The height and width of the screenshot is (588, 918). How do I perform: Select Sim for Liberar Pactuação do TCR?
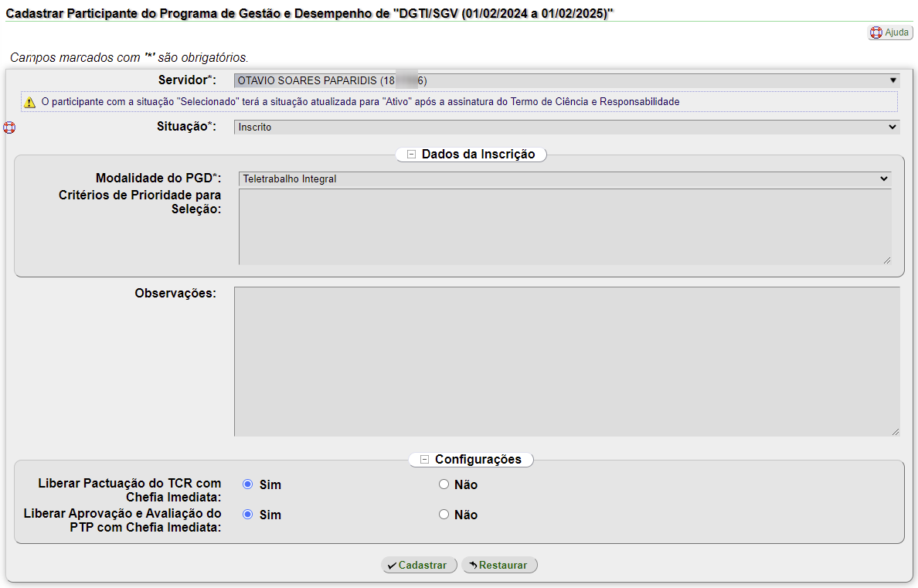pos(248,484)
